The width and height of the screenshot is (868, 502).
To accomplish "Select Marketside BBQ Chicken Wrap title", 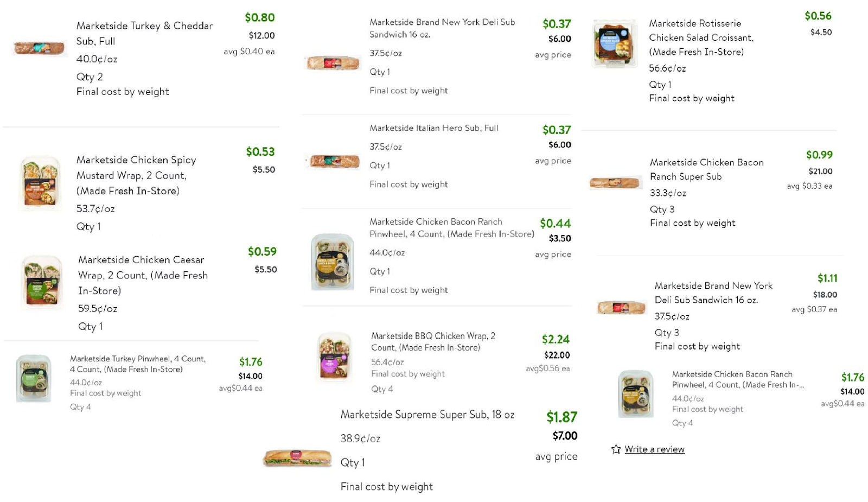I will coord(433,341).
